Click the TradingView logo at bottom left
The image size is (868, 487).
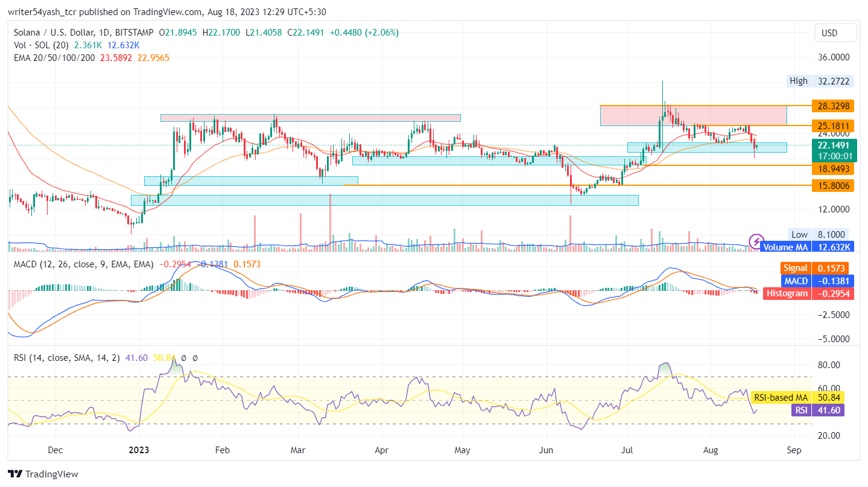click(43, 474)
